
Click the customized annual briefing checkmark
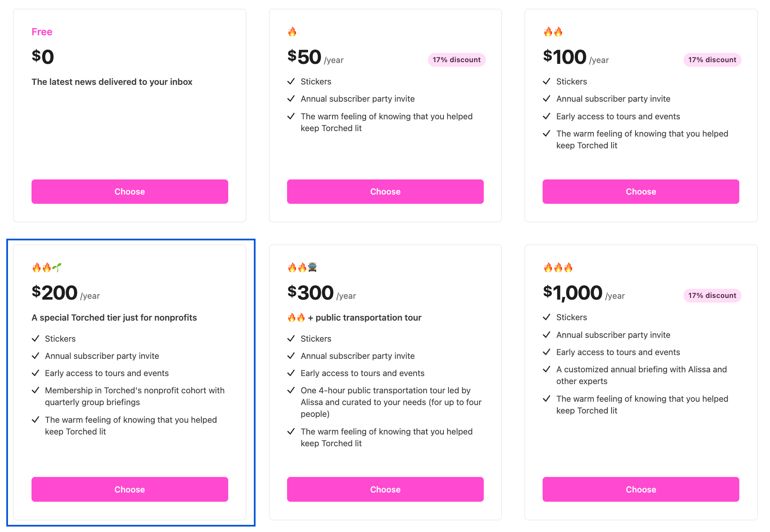coord(546,369)
